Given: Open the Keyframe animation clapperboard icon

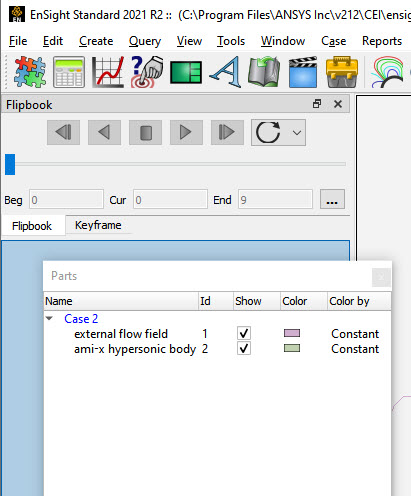Looking at the screenshot, I should pos(303,72).
